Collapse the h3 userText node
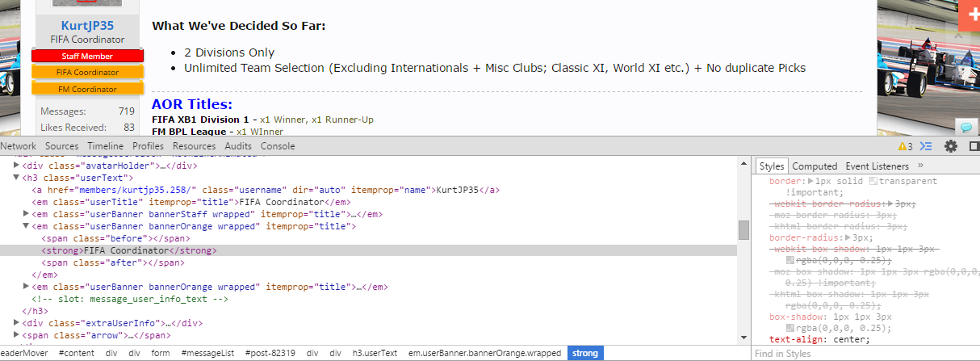Screen dimensions: 980x361 coord(16,178)
